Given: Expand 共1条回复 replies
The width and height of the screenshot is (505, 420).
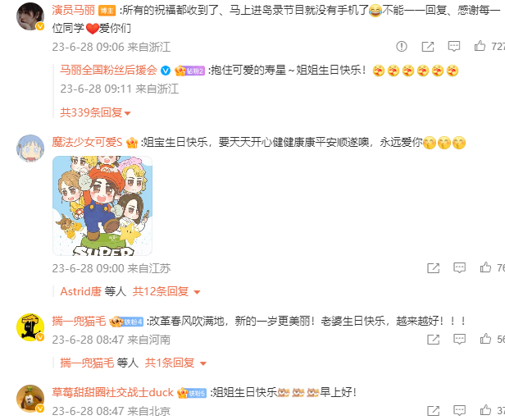Looking at the screenshot, I should click(175, 363).
